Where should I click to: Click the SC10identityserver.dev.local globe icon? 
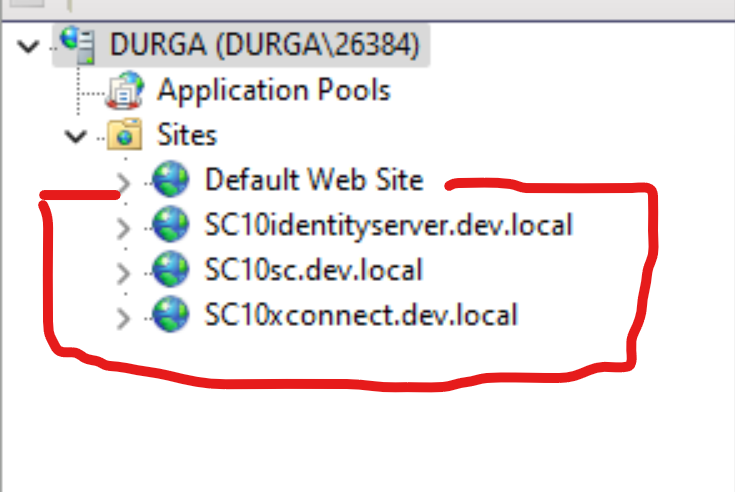point(171,224)
